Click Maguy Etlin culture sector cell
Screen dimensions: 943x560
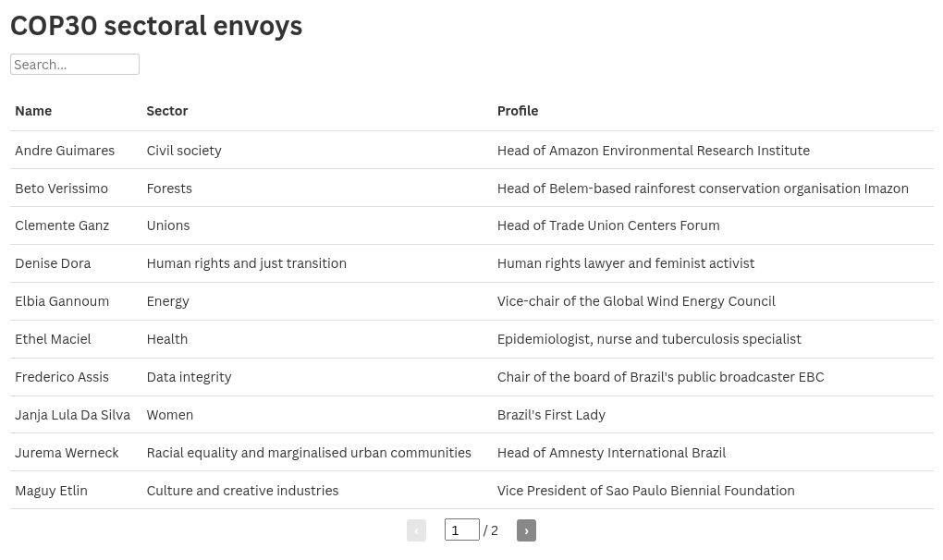point(243,491)
